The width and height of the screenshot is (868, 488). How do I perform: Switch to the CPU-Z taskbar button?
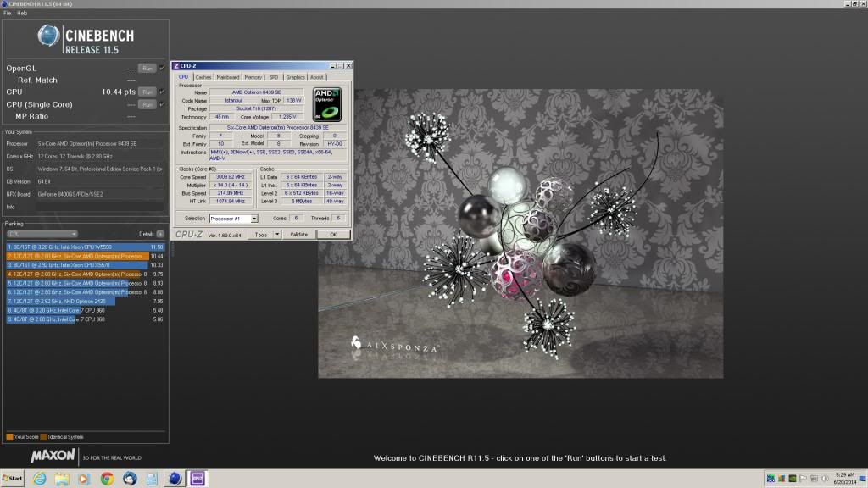click(x=197, y=479)
